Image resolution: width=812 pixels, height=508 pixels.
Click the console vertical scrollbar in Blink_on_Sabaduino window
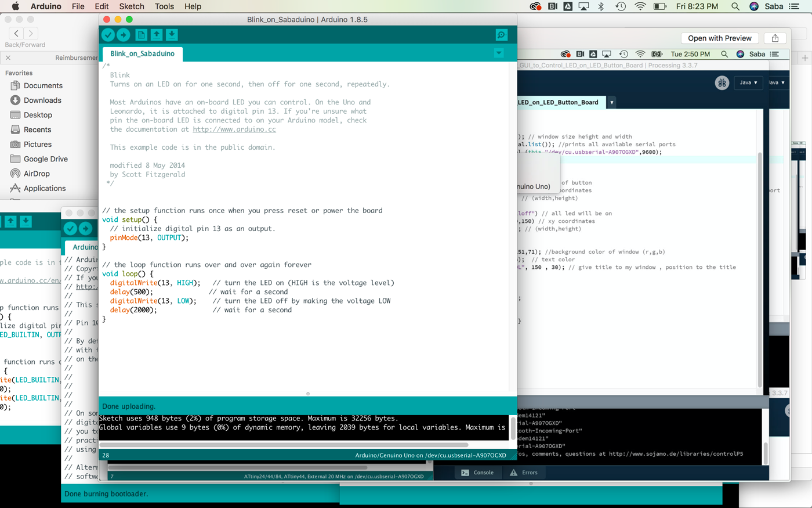(513, 427)
